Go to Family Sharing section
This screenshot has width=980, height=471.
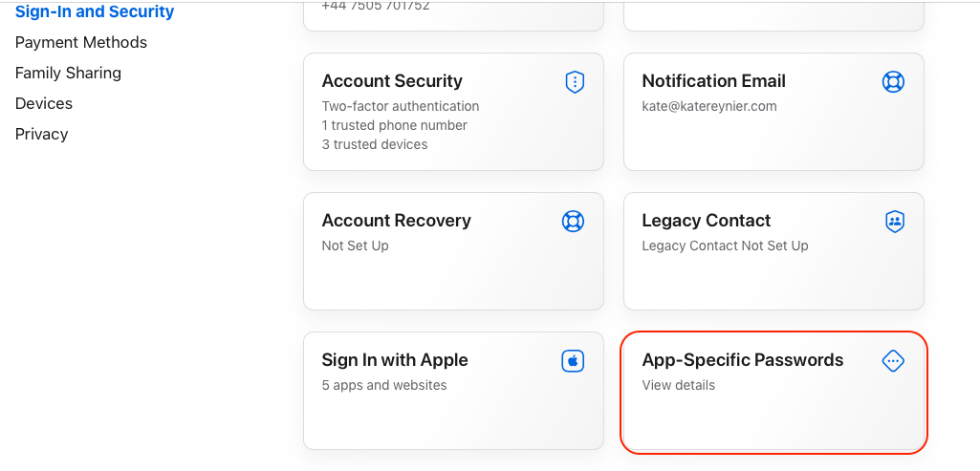68,73
